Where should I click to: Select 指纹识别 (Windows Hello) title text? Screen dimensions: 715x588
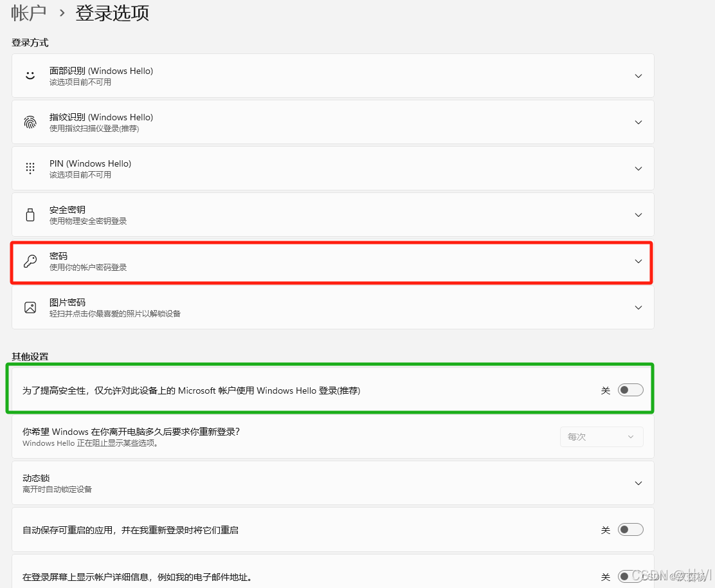101,117
